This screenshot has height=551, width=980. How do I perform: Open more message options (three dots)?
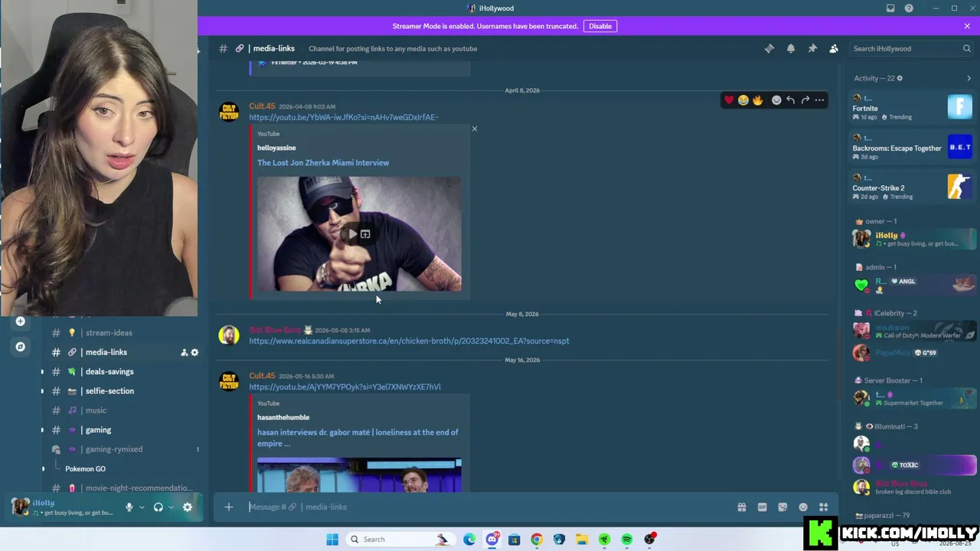click(819, 100)
